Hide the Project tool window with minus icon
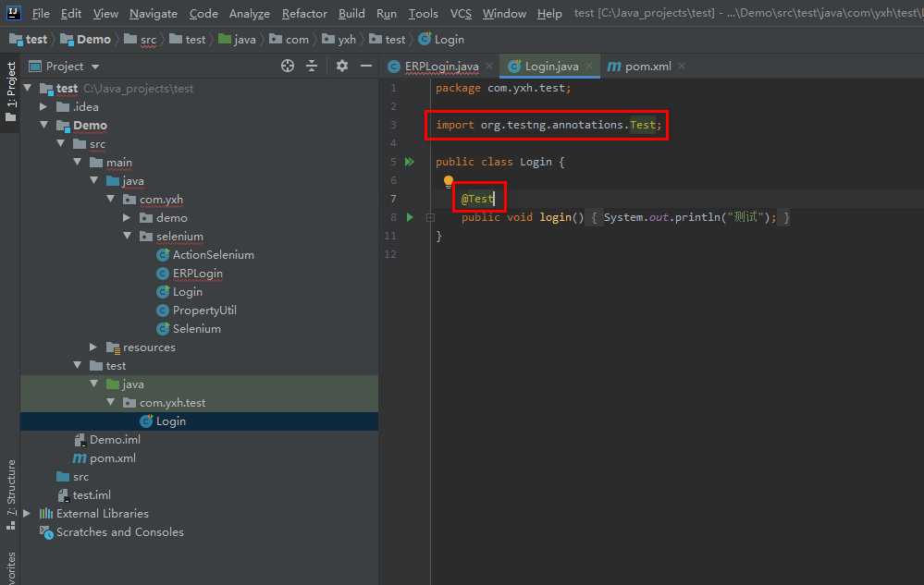This screenshot has height=585, width=924. [x=366, y=66]
